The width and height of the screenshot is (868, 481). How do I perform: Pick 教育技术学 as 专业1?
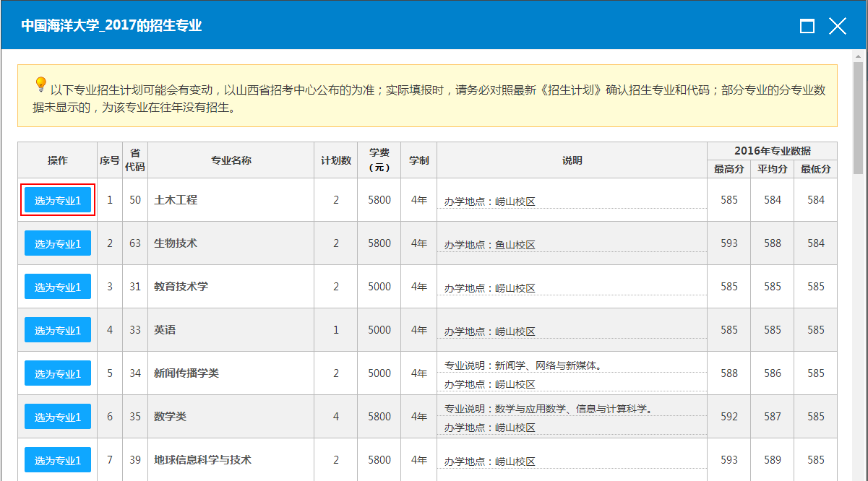click(x=58, y=287)
